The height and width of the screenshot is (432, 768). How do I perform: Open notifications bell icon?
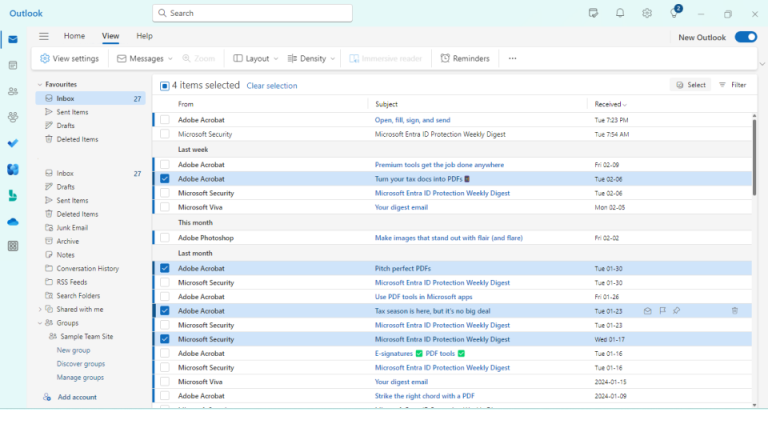pyautogui.click(x=620, y=13)
